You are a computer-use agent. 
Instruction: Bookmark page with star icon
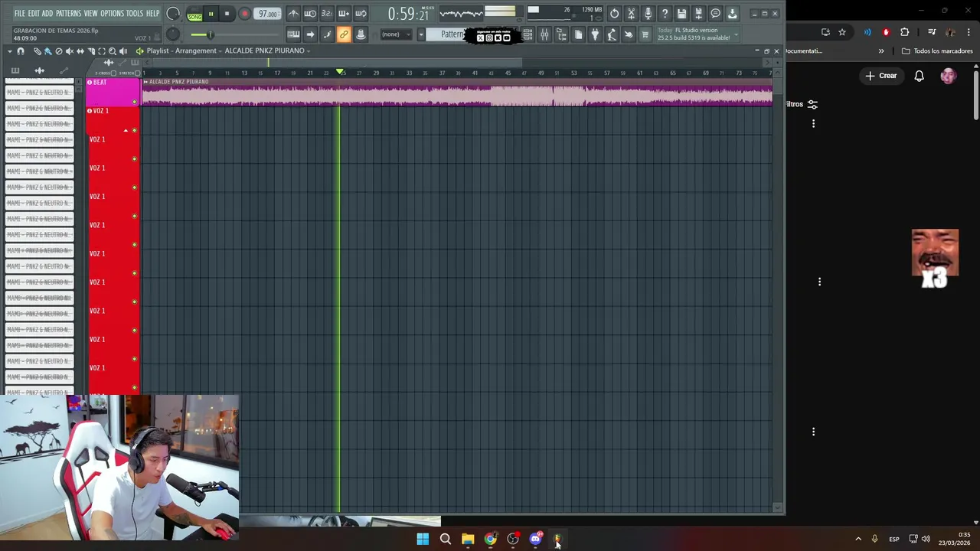click(x=842, y=32)
